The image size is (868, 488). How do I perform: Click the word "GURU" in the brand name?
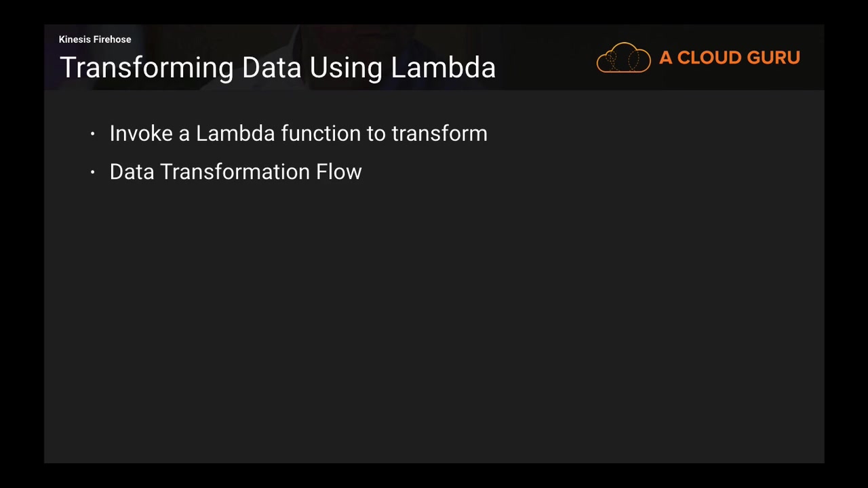tap(774, 58)
